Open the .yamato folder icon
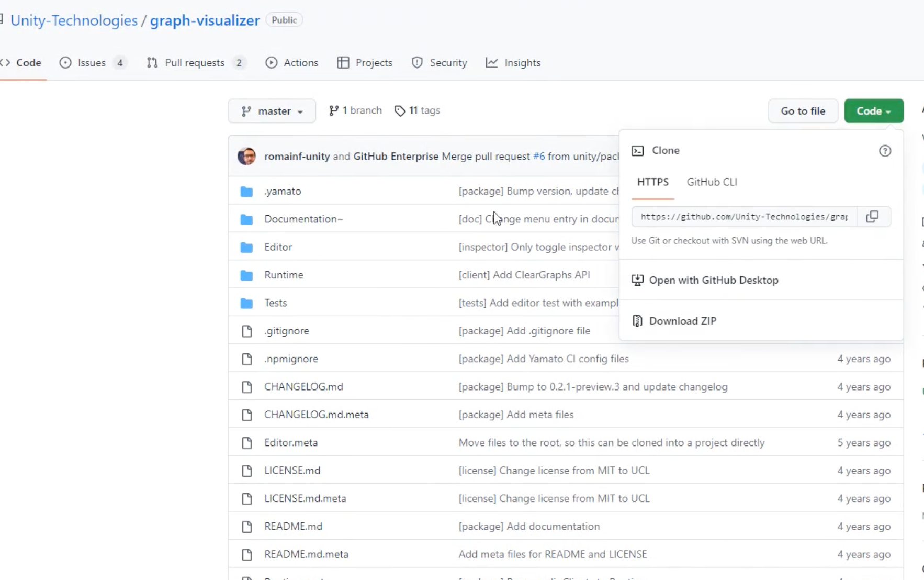Screen dimensions: 924x580 pos(246,192)
